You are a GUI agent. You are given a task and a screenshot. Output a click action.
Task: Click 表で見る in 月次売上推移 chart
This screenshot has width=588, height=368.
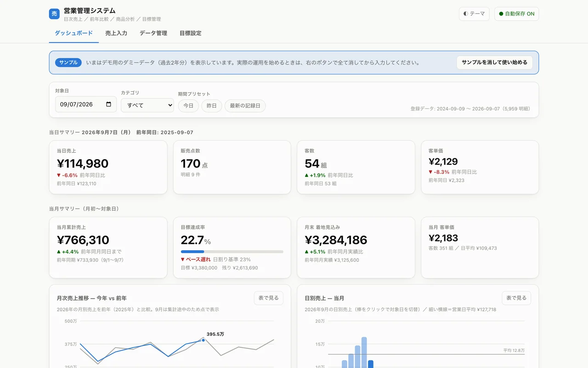coord(269,298)
